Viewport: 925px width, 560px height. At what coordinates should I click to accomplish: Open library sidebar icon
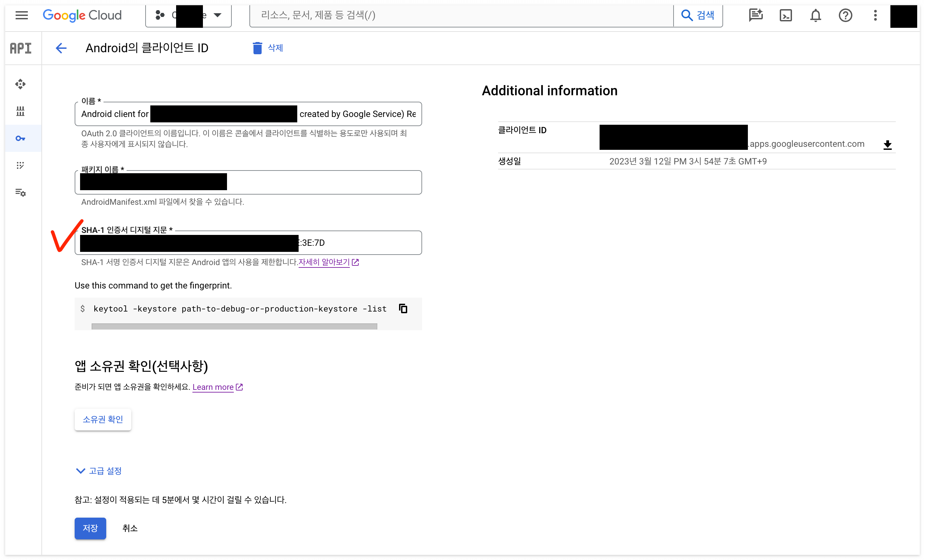[x=20, y=111]
